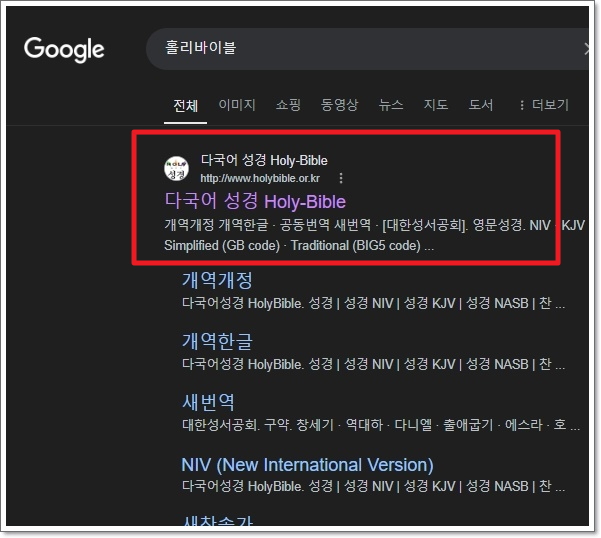Viewport: 601px width, 538px height.
Task: Switch to the 지도 tab
Action: [436, 105]
